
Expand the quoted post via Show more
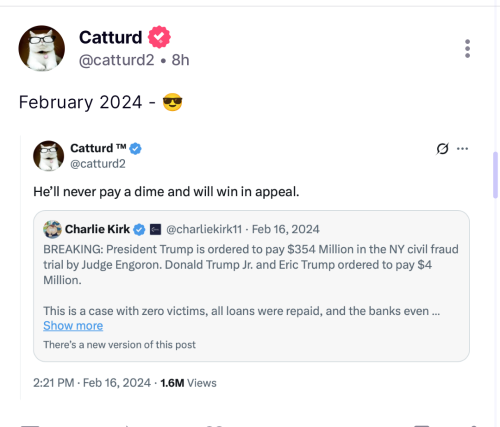tap(73, 326)
